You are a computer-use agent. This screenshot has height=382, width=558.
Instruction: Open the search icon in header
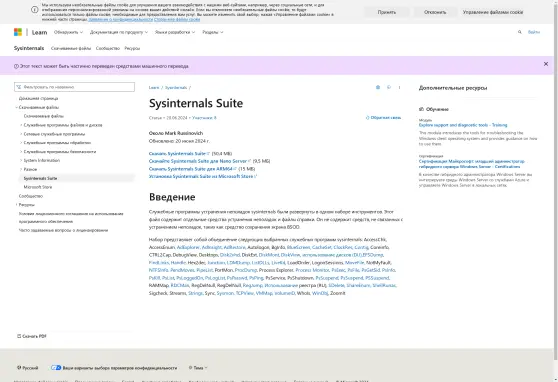(x=520, y=32)
